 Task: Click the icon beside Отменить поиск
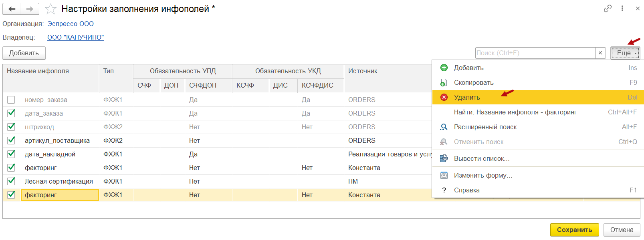tap(444, 142)
